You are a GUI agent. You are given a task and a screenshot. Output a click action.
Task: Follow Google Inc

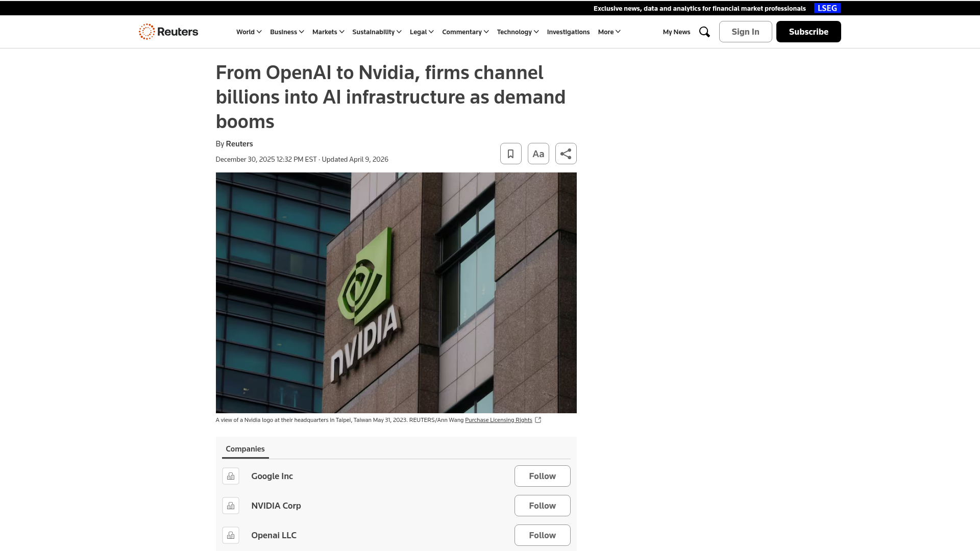(542, 476)
